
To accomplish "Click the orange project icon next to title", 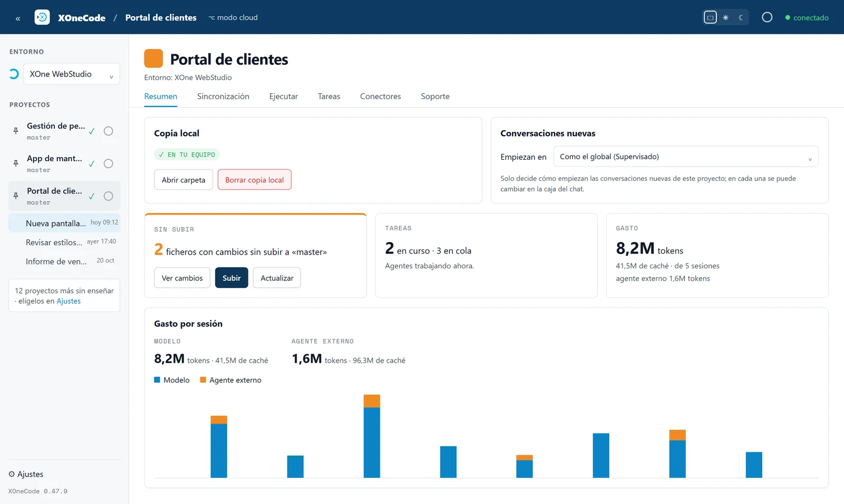I will click(154, 59).
